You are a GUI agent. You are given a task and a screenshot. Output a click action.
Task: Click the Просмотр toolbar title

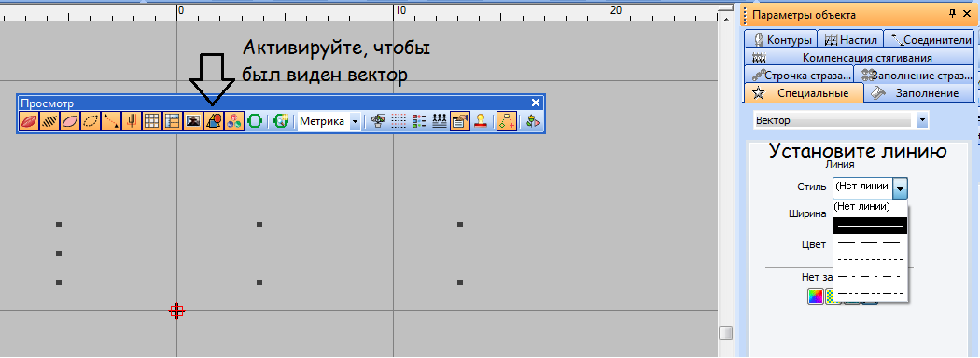pos(47,103)
